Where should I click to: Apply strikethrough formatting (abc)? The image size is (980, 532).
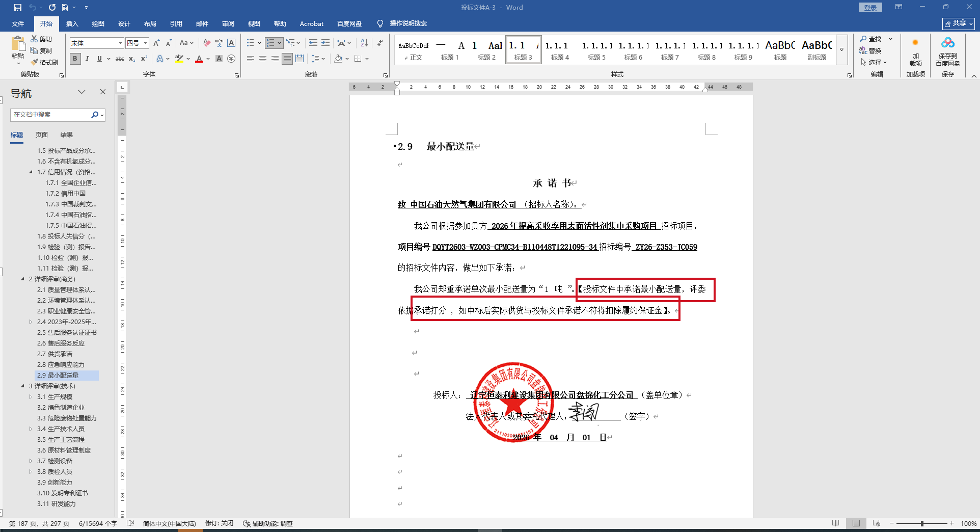pos(120,59)
